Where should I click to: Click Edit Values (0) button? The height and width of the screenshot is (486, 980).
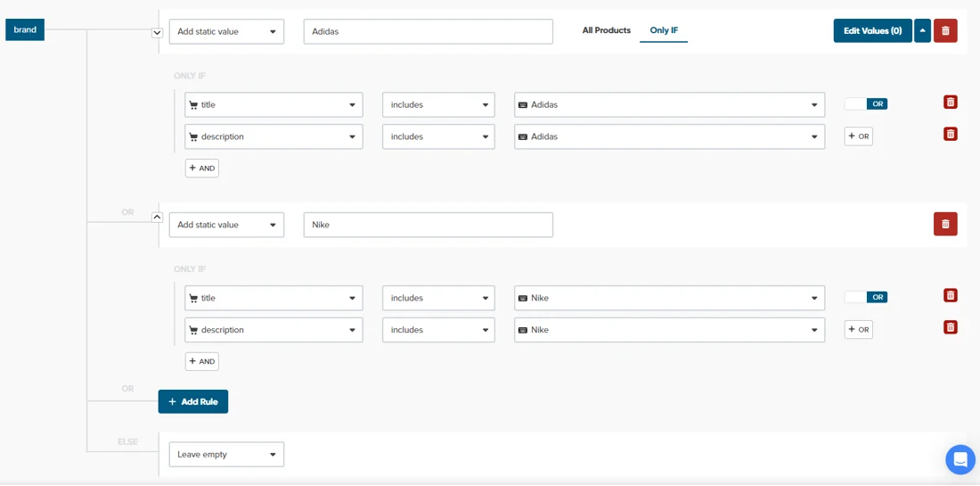872,31
